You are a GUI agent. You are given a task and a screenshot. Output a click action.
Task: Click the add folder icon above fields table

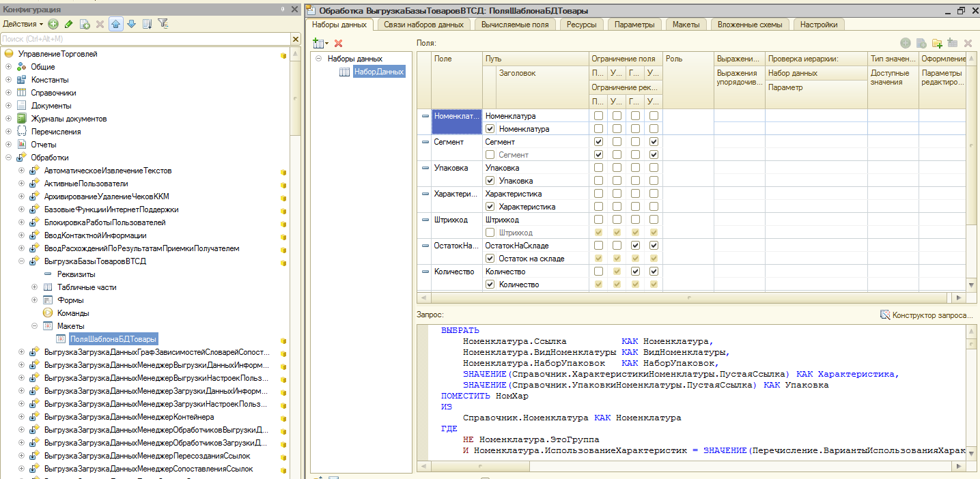[x=936, y=43]
